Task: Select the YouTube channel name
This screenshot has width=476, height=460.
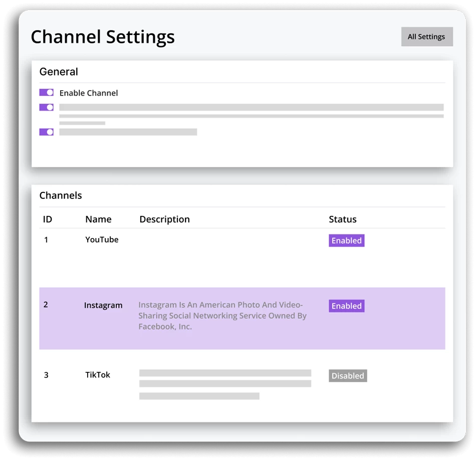Action: (102, 240)
